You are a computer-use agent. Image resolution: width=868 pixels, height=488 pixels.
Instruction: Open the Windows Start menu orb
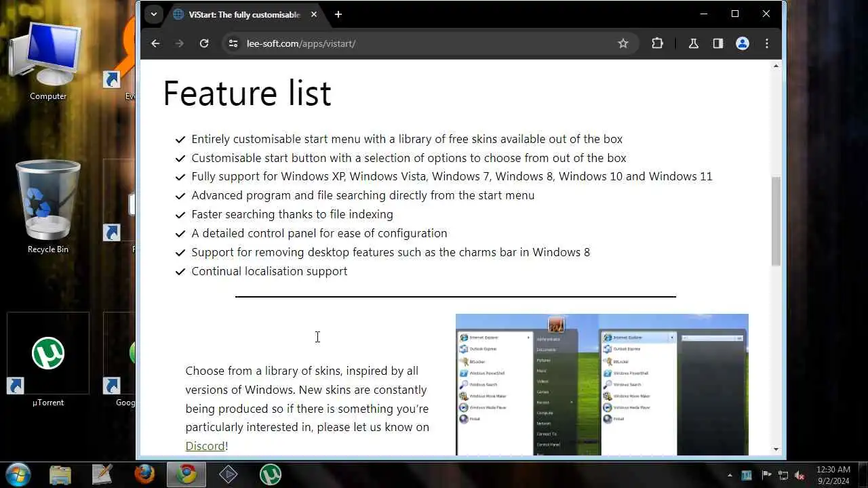18,474
